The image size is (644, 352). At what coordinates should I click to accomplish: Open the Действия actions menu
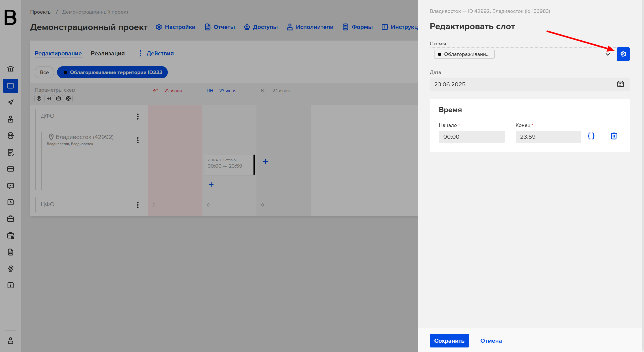click(156, 53)
